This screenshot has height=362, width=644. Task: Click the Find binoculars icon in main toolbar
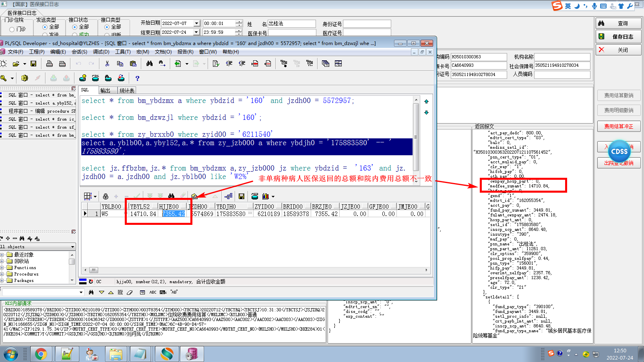[149, 64]
